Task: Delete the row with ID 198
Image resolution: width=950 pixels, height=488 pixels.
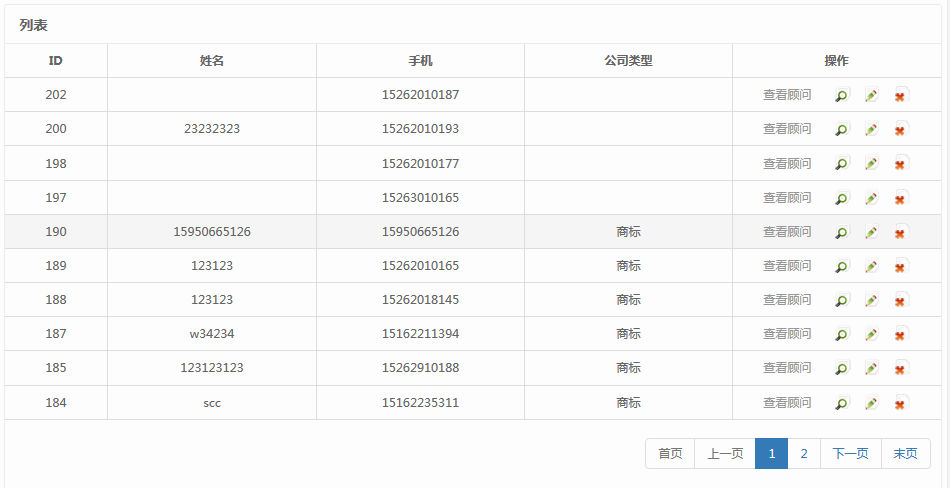Action: pyautogui.click(x=900, y=164)
